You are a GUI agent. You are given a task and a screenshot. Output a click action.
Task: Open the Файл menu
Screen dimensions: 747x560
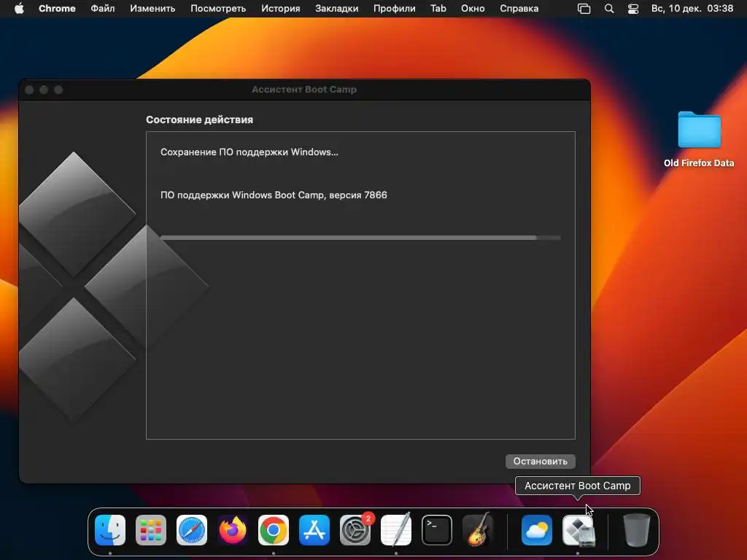[x=102, y=9]
